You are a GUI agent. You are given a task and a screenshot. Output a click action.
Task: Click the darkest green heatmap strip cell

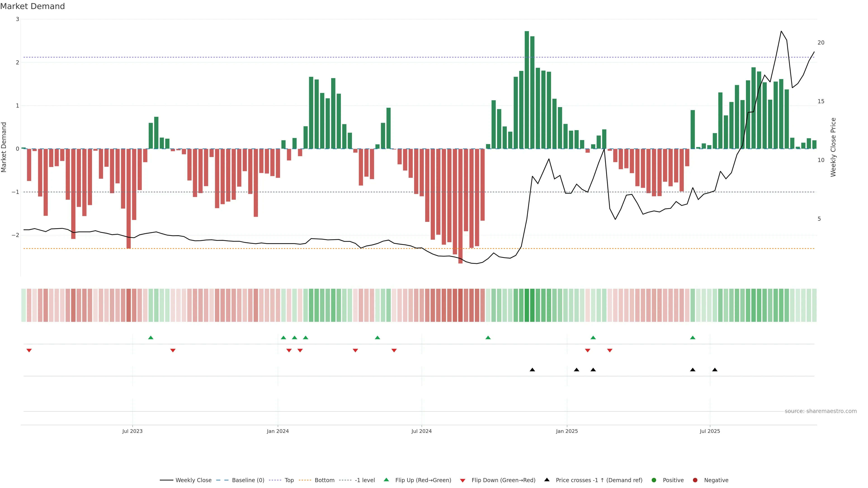tap(527, 305)
